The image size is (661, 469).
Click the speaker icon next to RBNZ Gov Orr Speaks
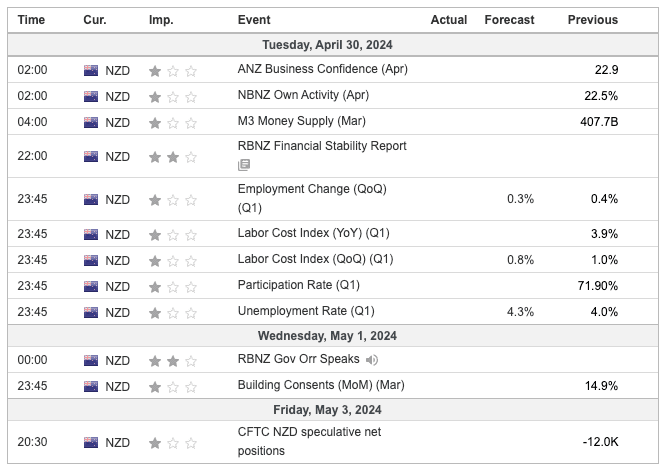[372, 360]
